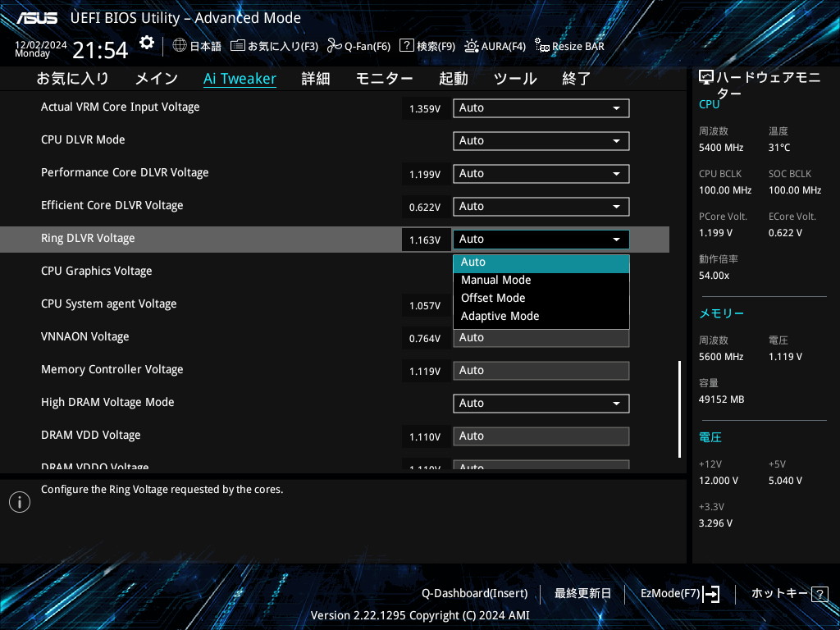Click 5600 MHz memory frequency
The width and height of the screenshot is (840, 630).
pos(721,356)
